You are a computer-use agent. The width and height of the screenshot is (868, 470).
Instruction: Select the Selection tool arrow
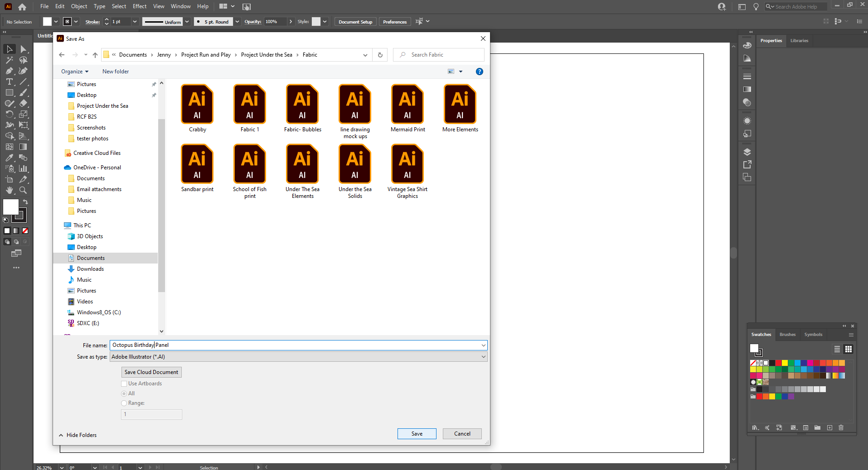[10, 49]
